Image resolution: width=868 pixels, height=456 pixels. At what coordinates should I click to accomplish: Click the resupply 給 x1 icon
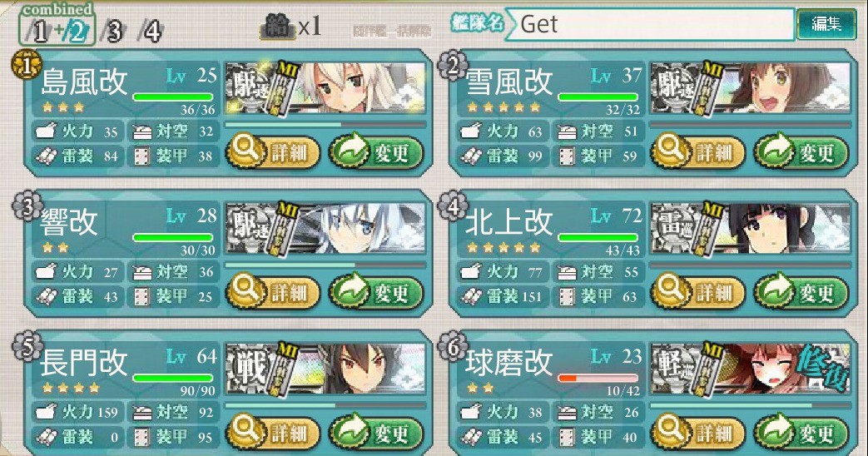[290, 26]
